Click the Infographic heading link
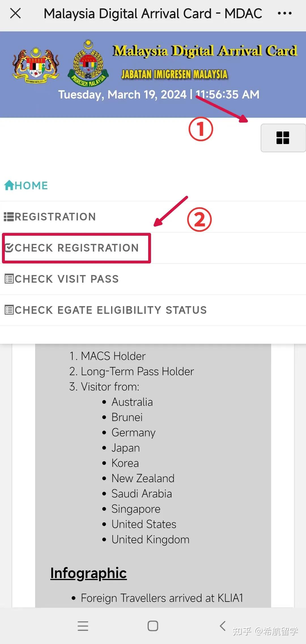Screen dimensions: 306x644 pyautogui.click(x=88, y=573)
